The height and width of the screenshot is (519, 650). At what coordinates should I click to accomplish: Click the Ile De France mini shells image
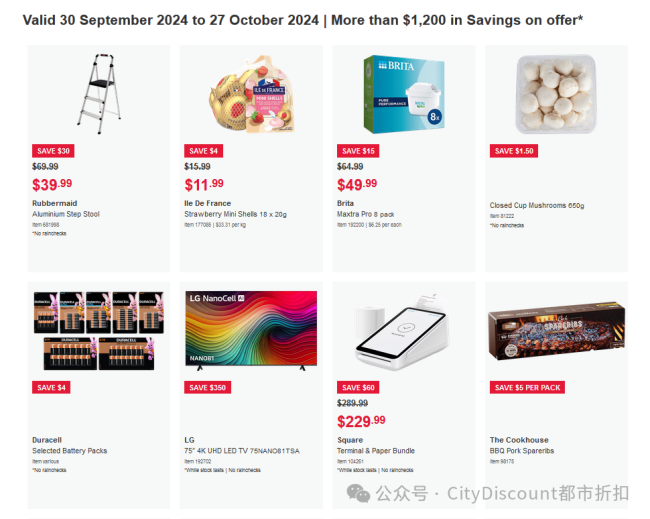pyautogui.click(x=252, y=94)
